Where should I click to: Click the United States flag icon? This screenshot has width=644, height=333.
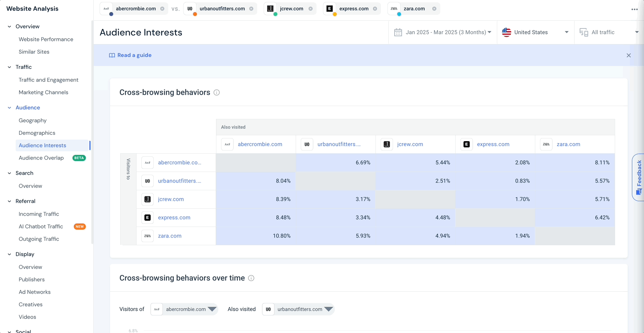pyautogui.click(x=507, y=32)
